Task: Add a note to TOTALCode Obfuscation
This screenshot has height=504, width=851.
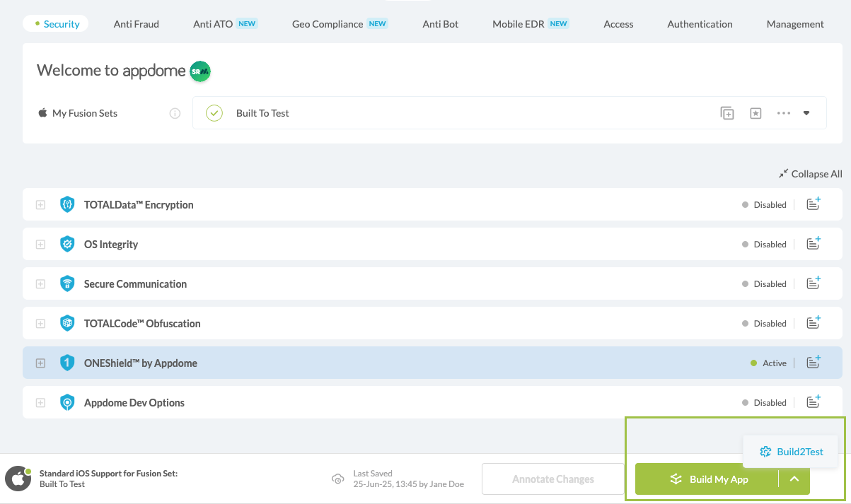Action: tap(813, 322)
